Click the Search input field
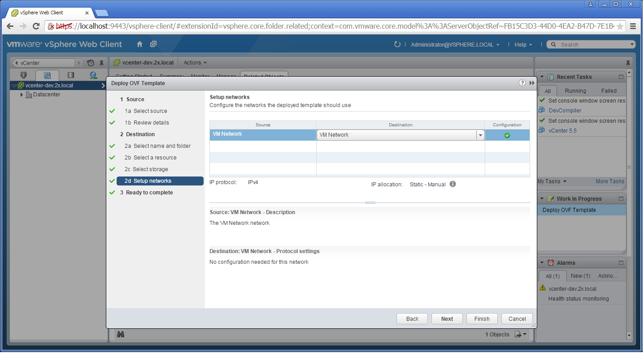The height and width of the screenshot is (353, 644). (x=592, y=44)
